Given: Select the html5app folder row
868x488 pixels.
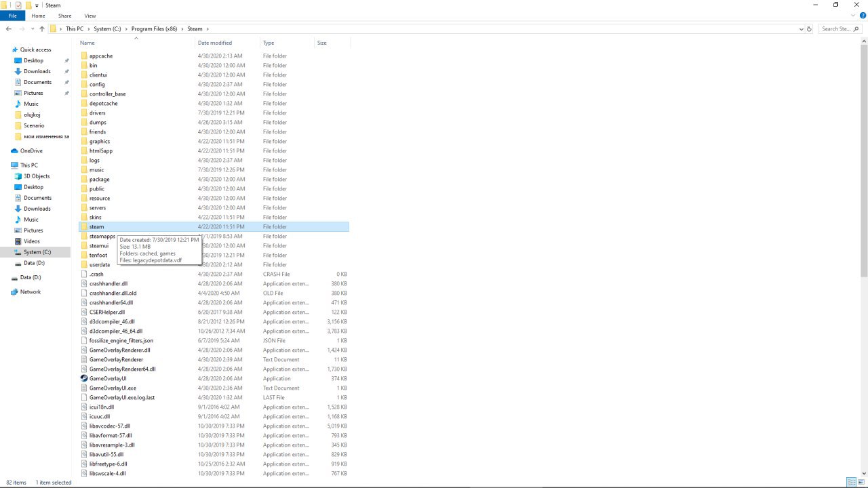Looking at the screenshot, I should (x=214, y=151).
